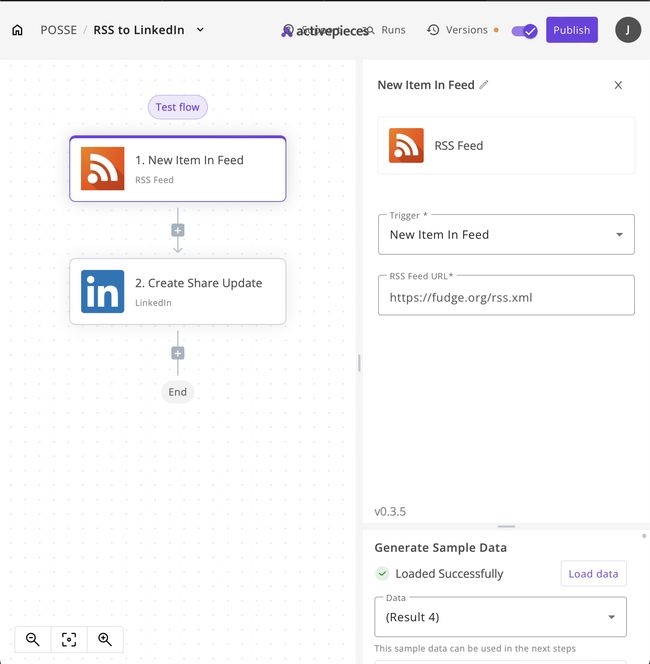Add a step after New Item In Feed
This screenshot has height=664, width=650.
point(178,231)
